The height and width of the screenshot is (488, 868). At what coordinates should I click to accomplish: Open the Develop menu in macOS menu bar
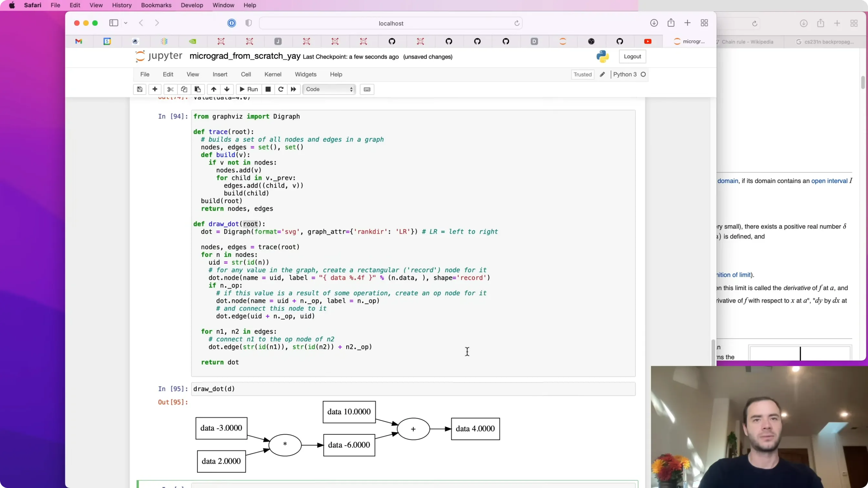[192, 5]
